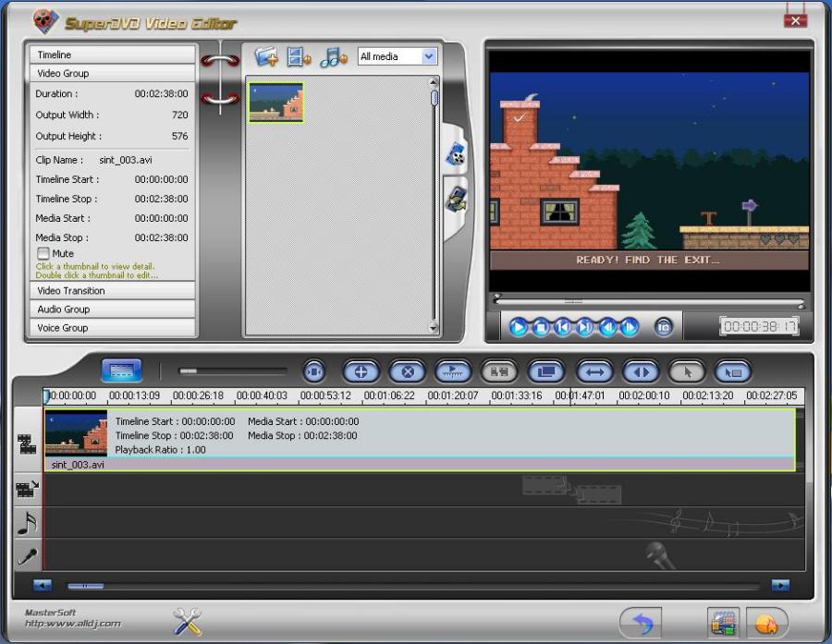This screenshot has width=832, height=644.
Task: Click the preview seek bar
Action: tap(650, 302)
